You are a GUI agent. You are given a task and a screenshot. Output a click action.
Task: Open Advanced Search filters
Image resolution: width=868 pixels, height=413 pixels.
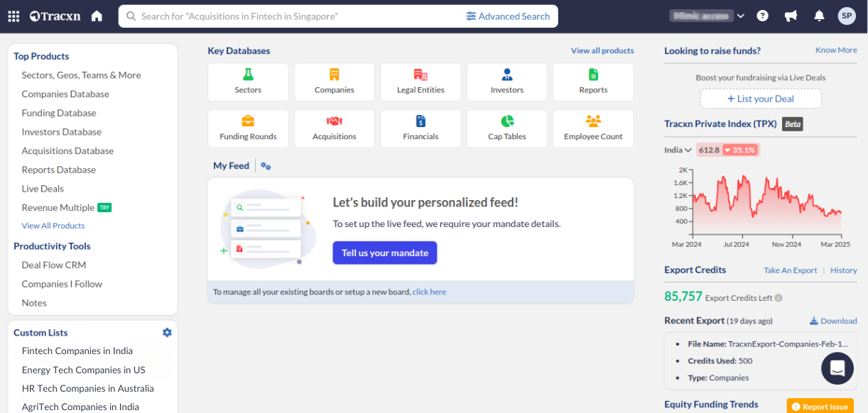[x=508, y=16]
